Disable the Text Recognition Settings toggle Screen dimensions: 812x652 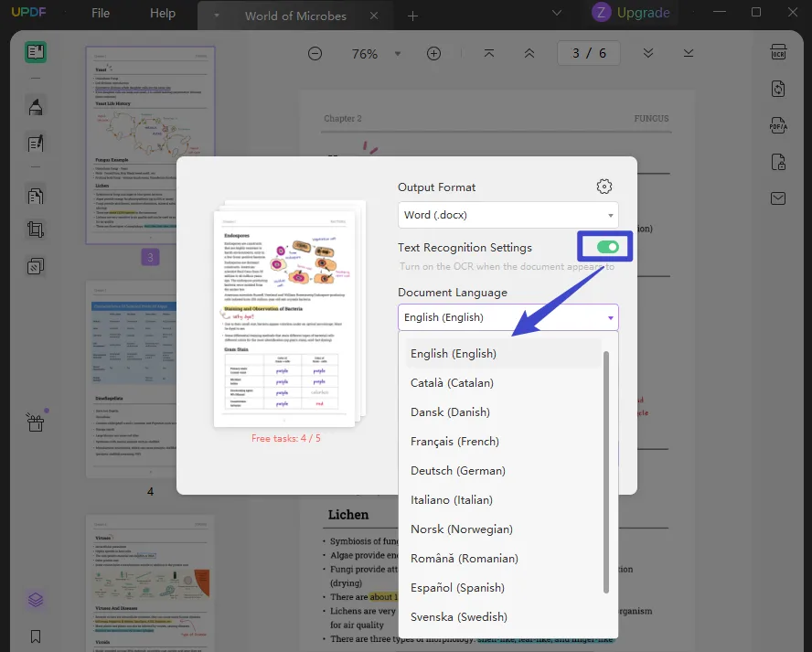604,247
